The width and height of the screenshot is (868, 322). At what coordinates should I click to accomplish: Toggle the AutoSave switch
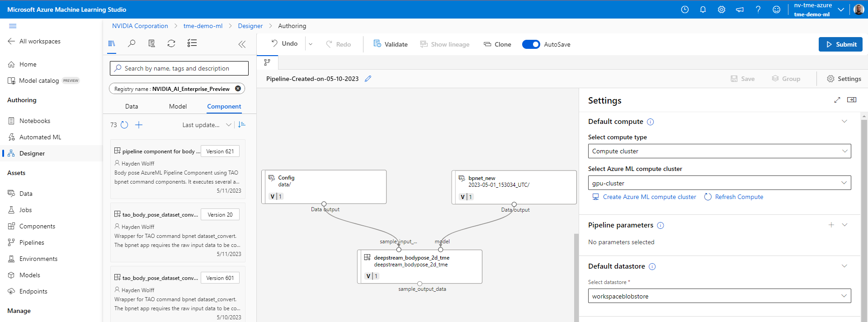pyautogui.click(x=531, y=44)
